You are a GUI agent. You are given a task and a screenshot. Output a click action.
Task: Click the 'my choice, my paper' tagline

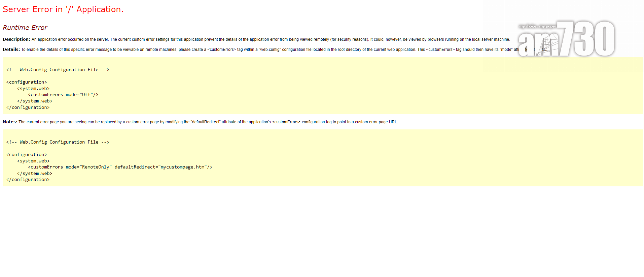537,26
